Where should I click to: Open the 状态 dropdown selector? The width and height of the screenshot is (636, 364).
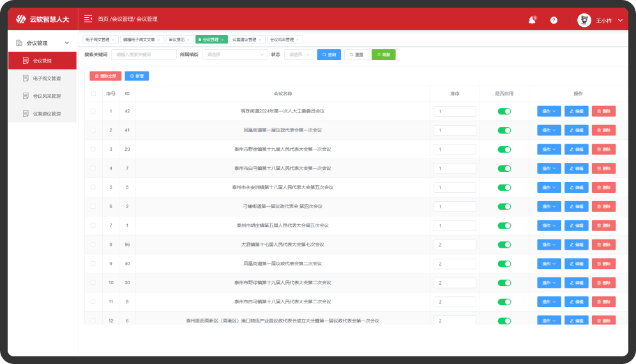click(298, 55)
